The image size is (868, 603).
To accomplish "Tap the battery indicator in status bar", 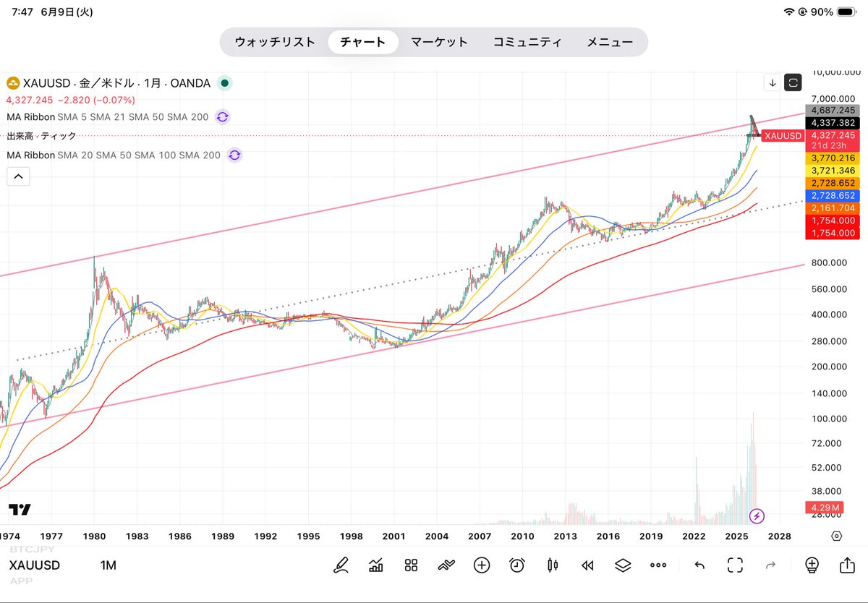I will 845,12.
